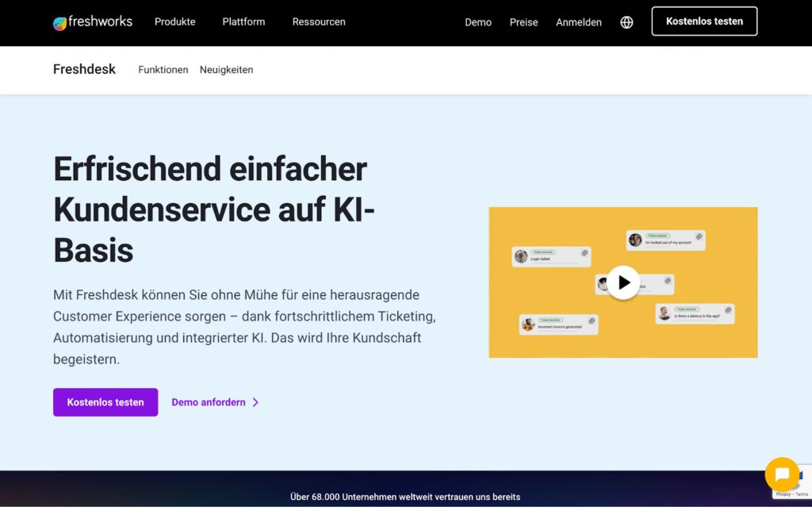Click the attachment icon on latency card
The image size is (812, 507).
(728, 310)
